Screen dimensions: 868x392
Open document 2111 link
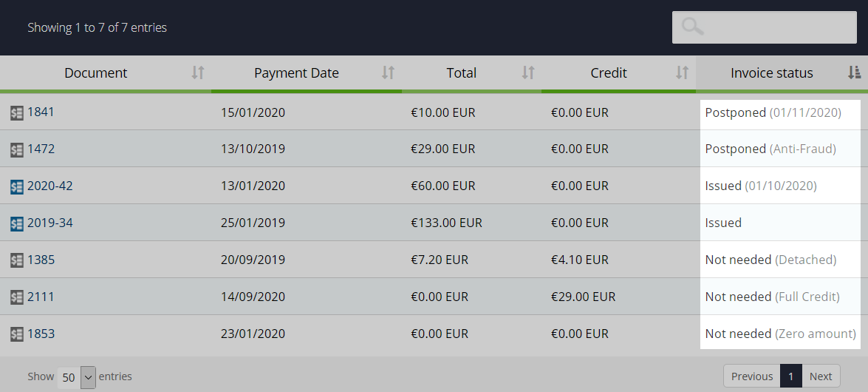41,297
